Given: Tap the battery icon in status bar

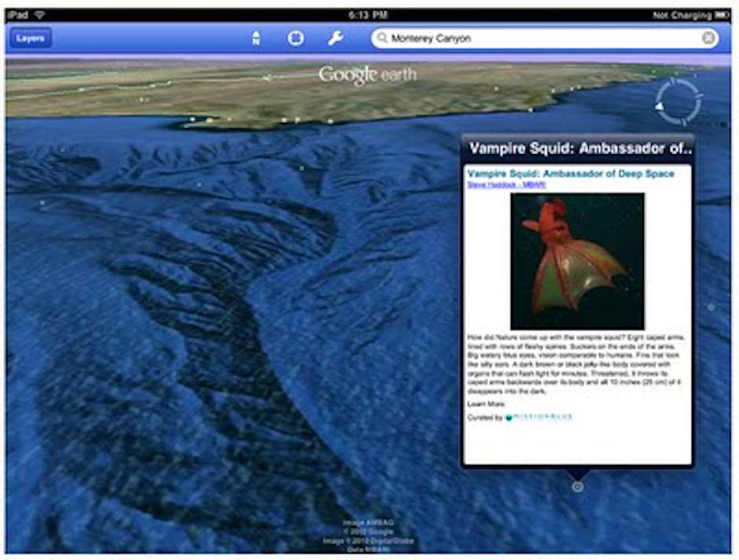Looking at the screenshot, I should tap(723, 15).
